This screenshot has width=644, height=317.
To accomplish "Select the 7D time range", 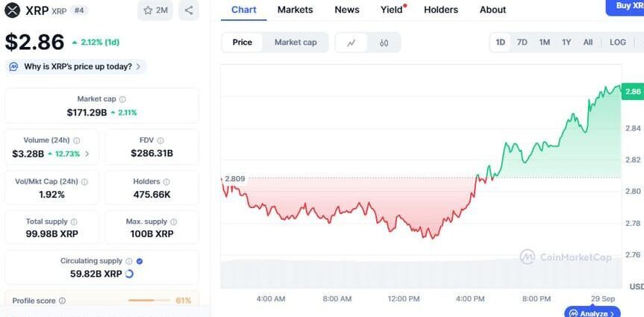I will tap(522, 43).
